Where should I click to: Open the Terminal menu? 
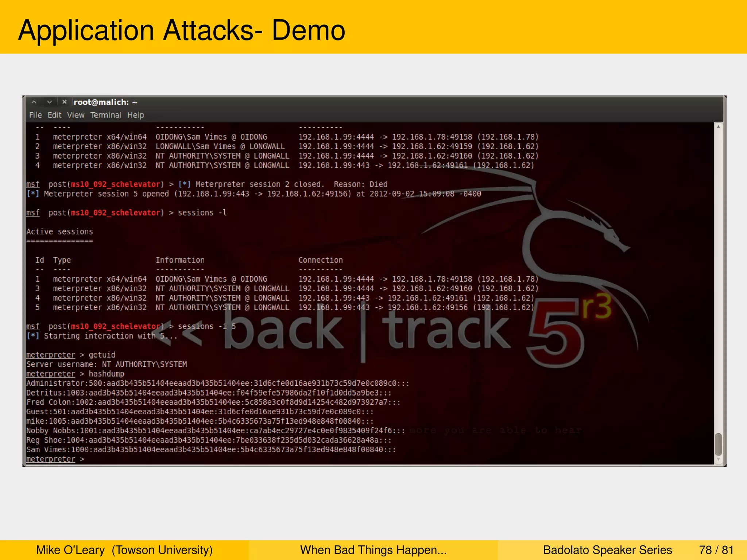(x=106, y=115)
